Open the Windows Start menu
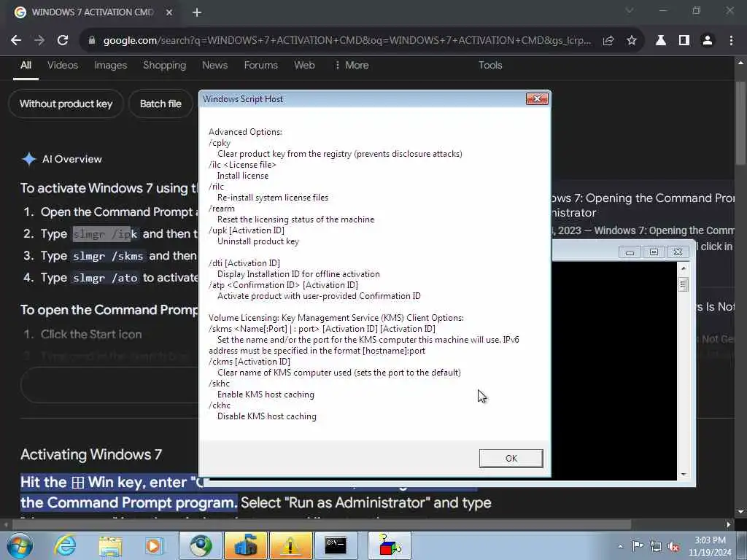747x560 pixels. click(x=19, y=545)
